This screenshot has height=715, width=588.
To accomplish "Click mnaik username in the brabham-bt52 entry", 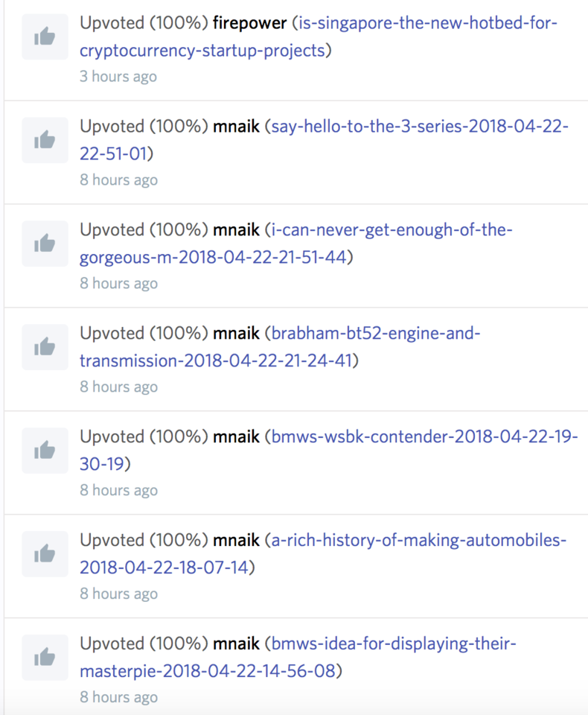I will tap(236, 333).
